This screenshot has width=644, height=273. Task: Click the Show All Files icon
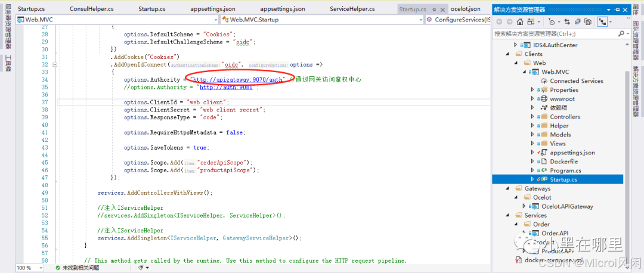pyautogui.click(x=588, y=21)
